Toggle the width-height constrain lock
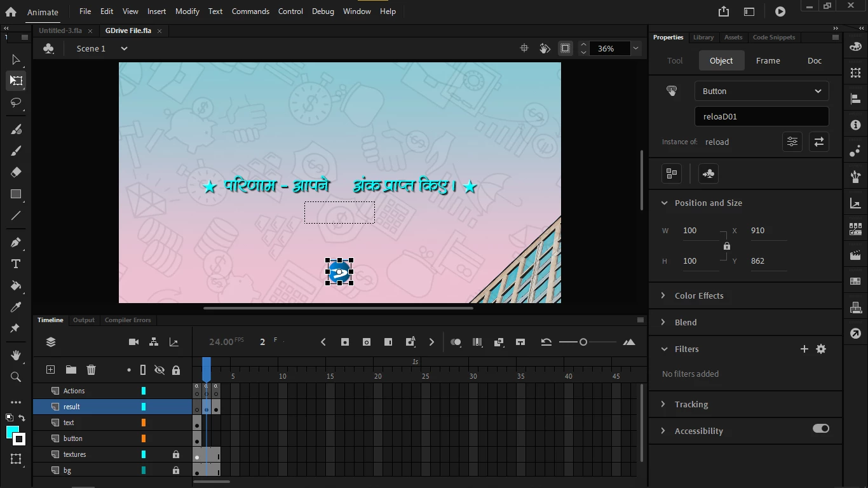868x488 pixels. tap(727, 246)
